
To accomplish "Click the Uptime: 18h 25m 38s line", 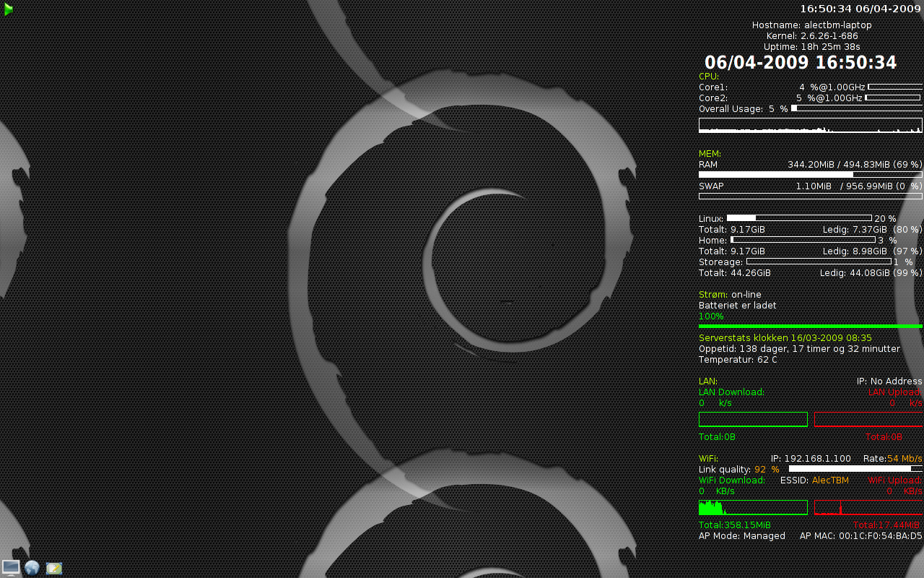I will click(812, 47).
